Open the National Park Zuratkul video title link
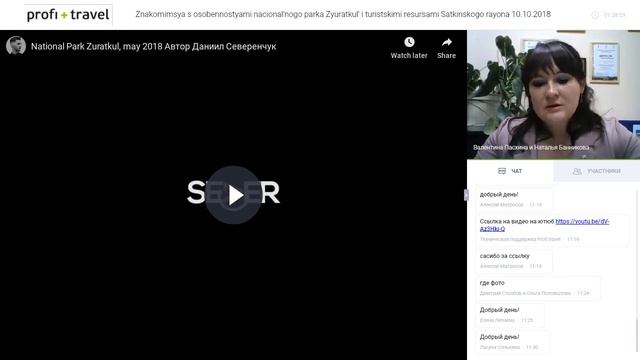The height and width of the screenshot is (360, 640). (153, 47)
